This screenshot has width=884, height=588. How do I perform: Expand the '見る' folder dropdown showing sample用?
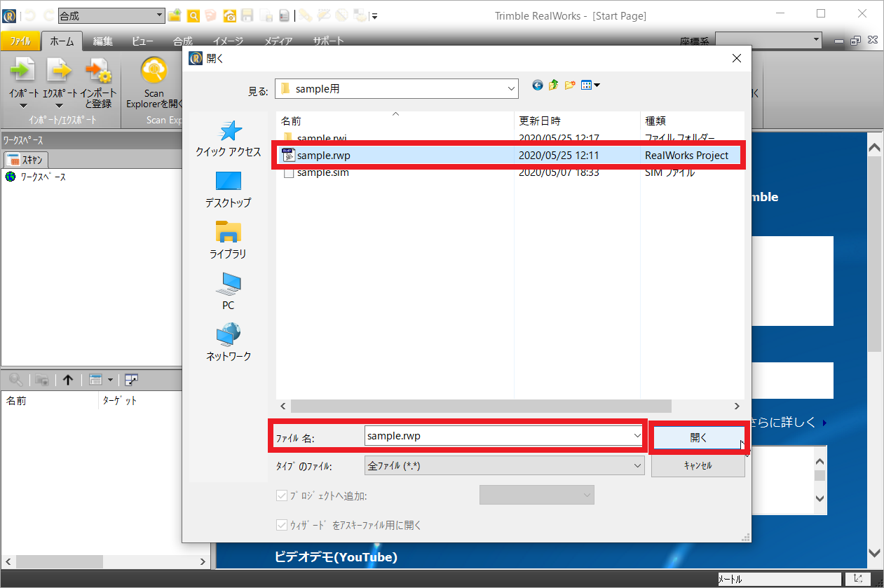[x=510, y=88]
